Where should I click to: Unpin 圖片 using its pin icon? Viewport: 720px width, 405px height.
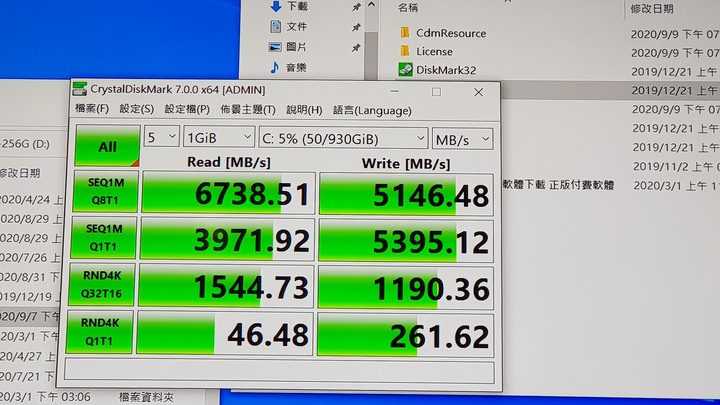coord(355,48)
